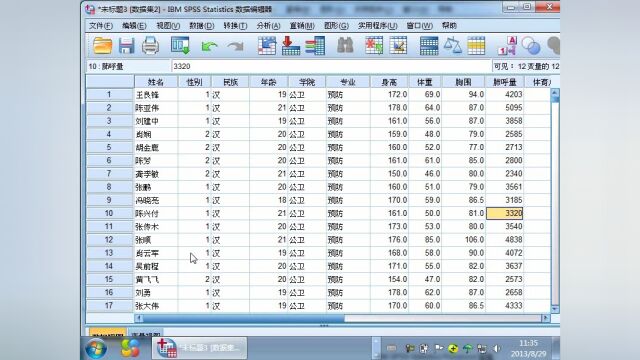Click the vertical scrollbar down arrow
The width and height of the screenshot is (640, 360).
point(555,309)
